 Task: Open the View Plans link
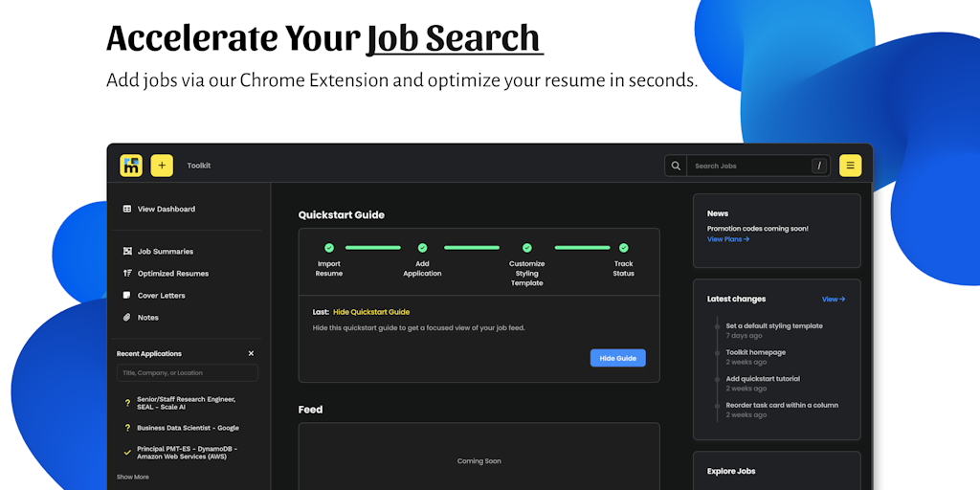pos(728,239)
